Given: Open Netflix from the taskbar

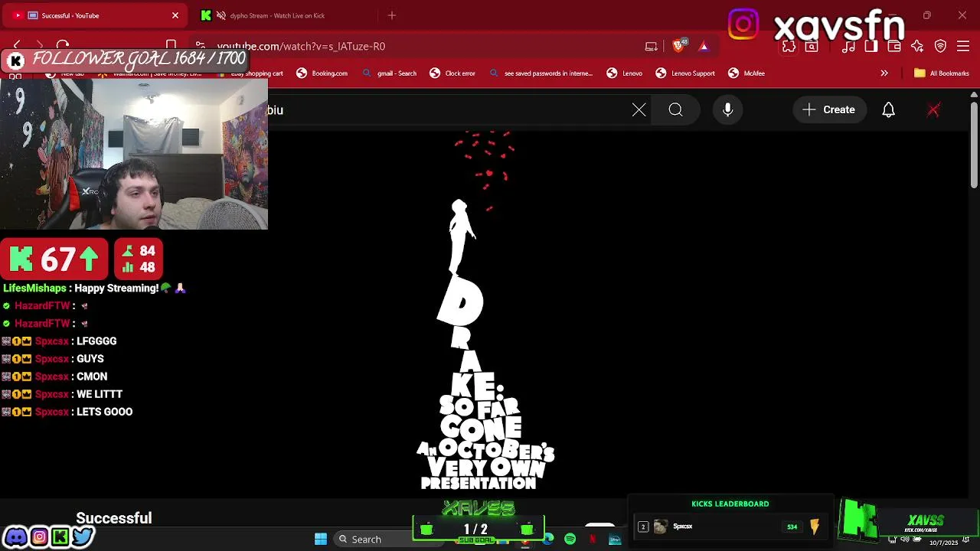Looking at the screenshot, I should coord(593,540).
